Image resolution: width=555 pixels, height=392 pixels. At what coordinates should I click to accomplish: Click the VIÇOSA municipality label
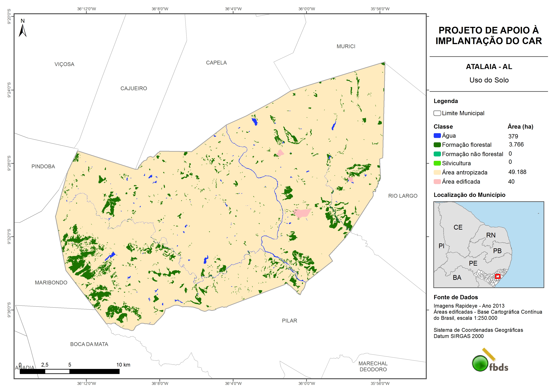click(64, 64)
